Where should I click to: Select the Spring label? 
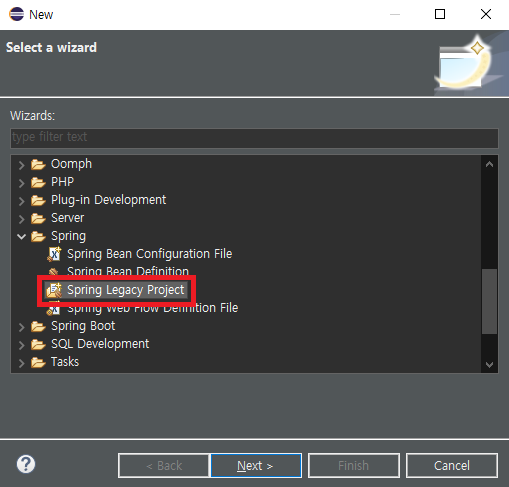[68, 236]
